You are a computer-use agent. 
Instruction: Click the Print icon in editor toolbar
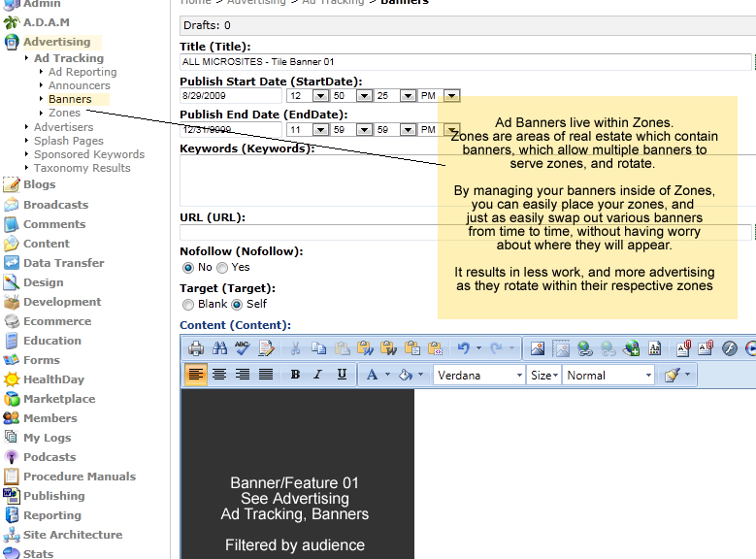(x=196, y=348)
